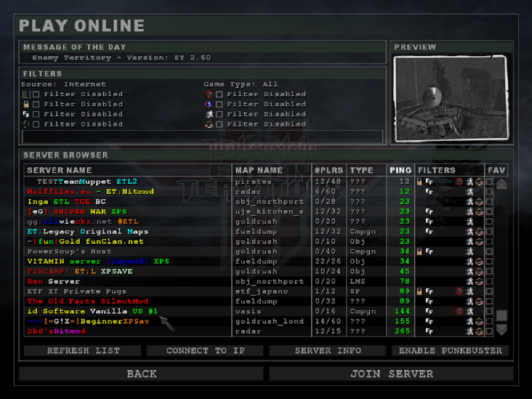Sort servers by Fav column
This screenshot has height=399, width=532.
click(x=496, y=170)
